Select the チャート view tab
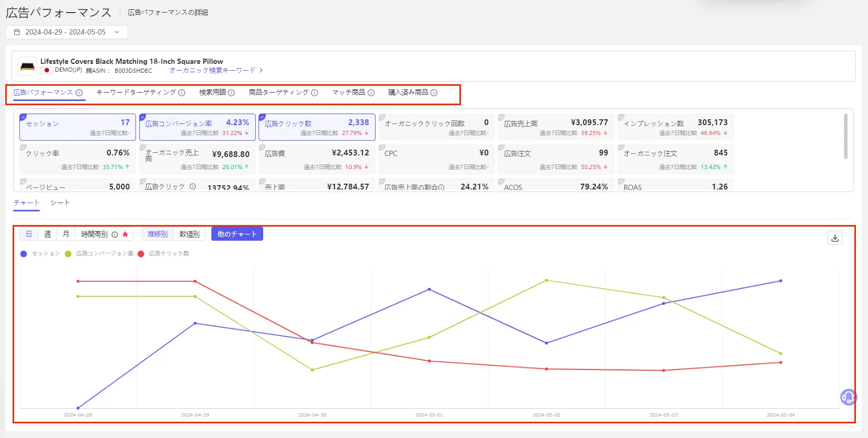The image size is (868, 438). pyautogui.click(x=27, y=203)
